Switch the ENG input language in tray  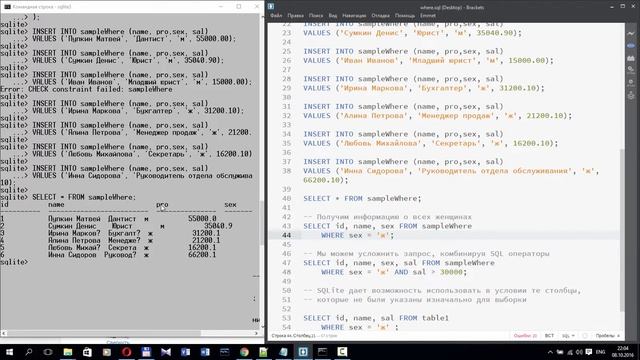[600, 352]
